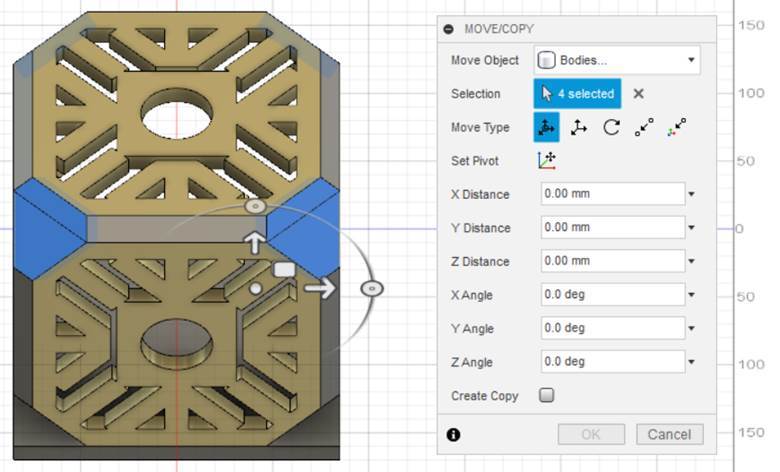Click the OK button
Screen dimensions: 780x472
pyautogui.click(x=591, y=434)
